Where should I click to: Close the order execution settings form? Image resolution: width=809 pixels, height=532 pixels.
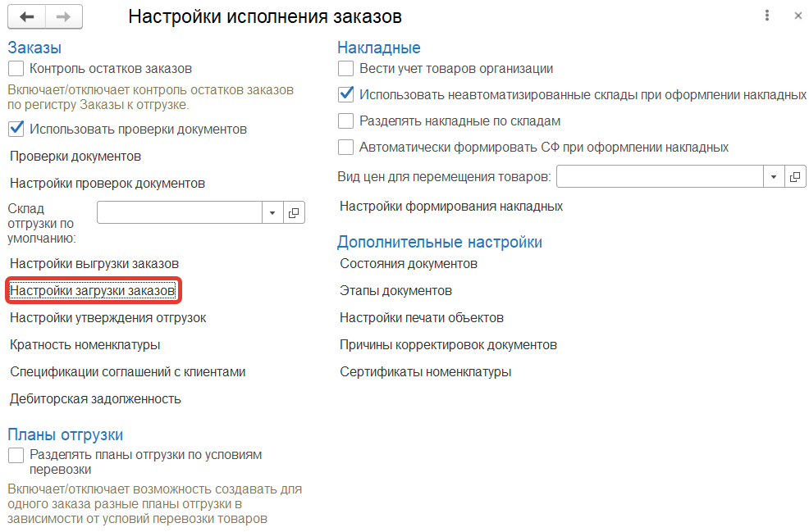797,16
